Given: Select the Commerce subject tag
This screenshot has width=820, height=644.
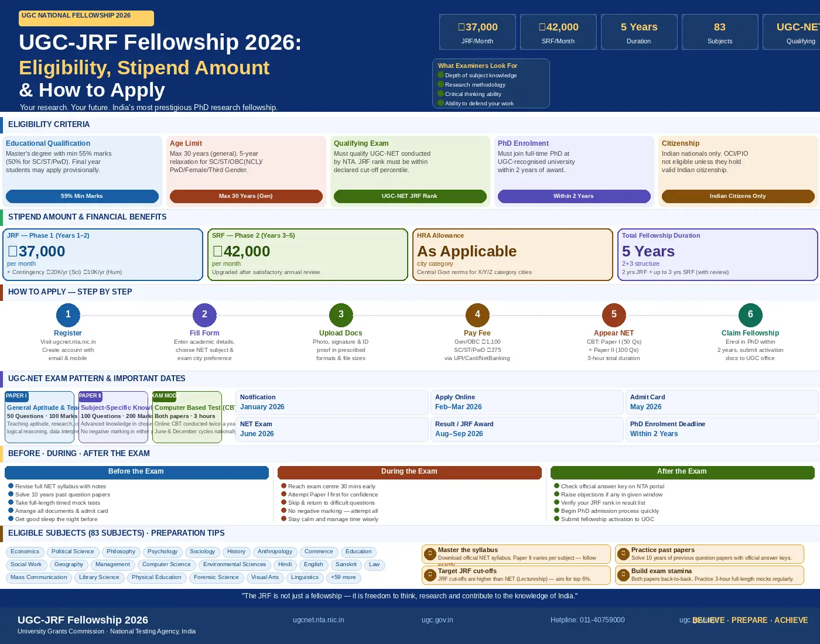Looking at the screenshot, I should click(319, 551).
